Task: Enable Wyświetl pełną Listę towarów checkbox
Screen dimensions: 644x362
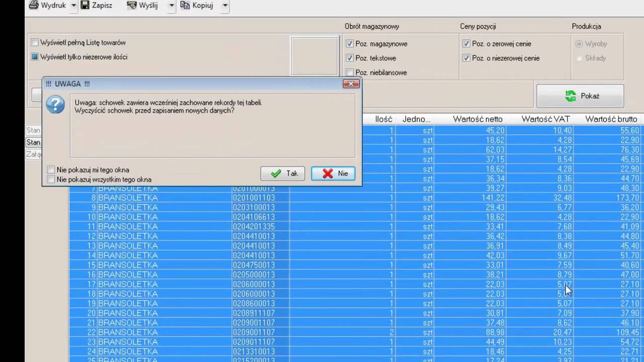Action: [35, 43]
